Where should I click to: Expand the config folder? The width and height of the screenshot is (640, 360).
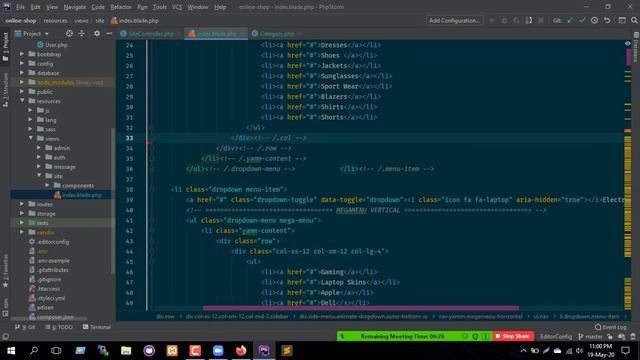click(22, 63)
